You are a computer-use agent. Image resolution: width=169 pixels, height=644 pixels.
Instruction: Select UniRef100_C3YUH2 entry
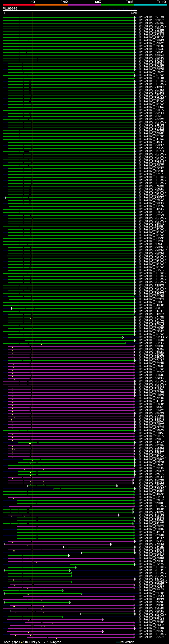[152, 547]
